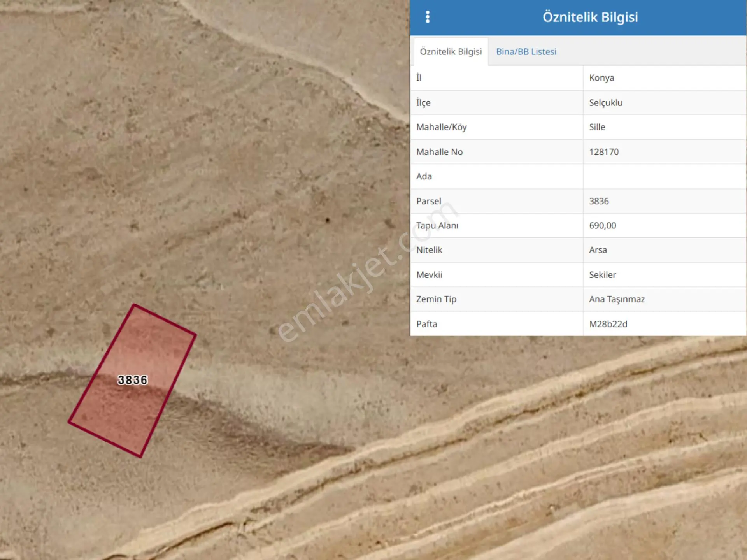This screenshot has width=747, height=560.
Task: Click the Tapu Alanı row label
Action: point(437,226)
